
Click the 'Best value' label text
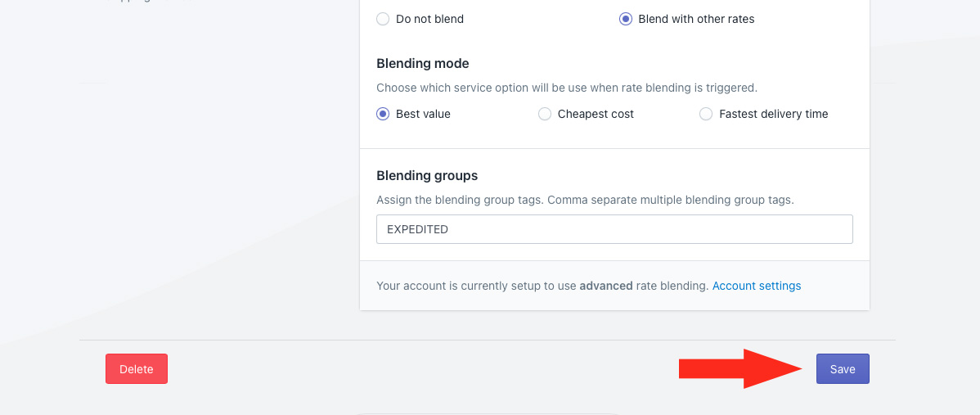tap(423, 114)
